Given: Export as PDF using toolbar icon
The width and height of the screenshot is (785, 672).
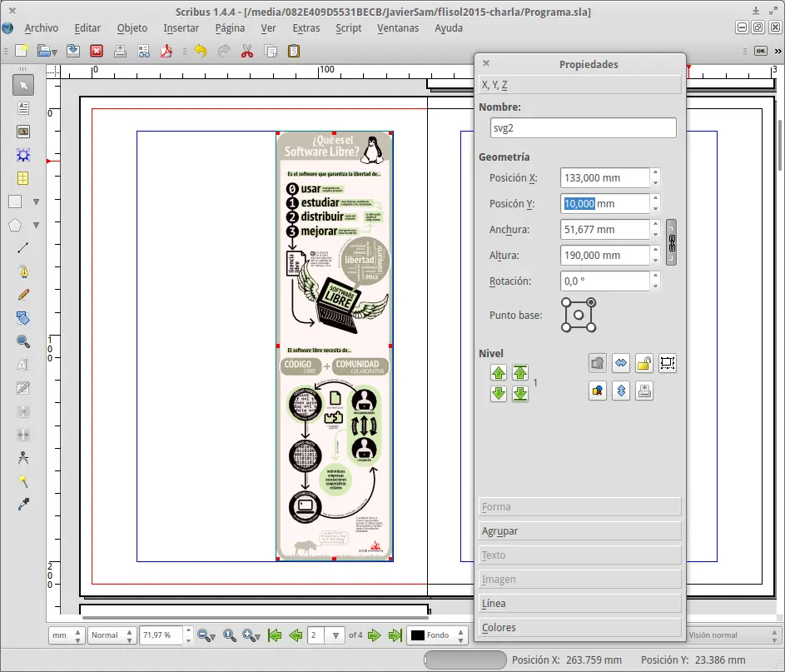Looking at the screenshot, I should click(166, 51).
